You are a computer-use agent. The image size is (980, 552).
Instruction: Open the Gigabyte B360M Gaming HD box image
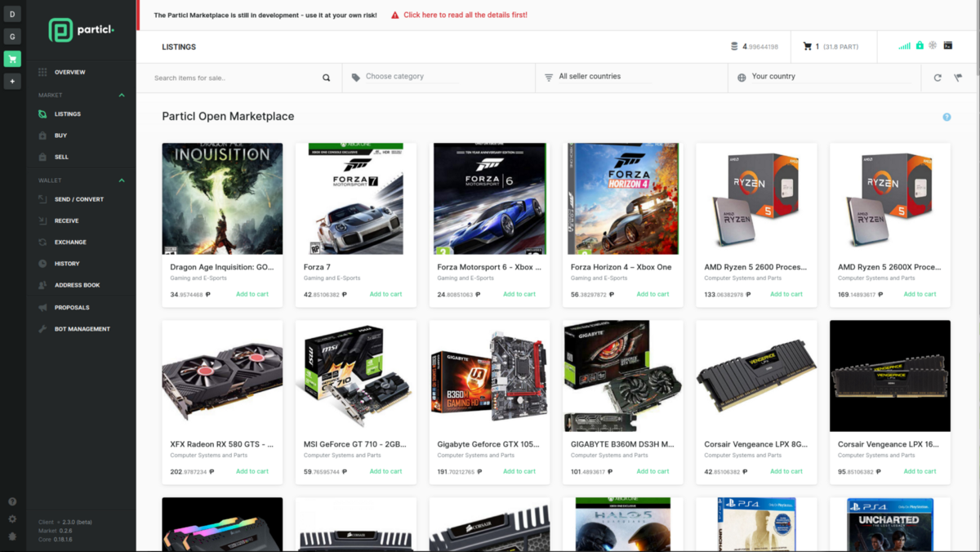click(489, 376)
